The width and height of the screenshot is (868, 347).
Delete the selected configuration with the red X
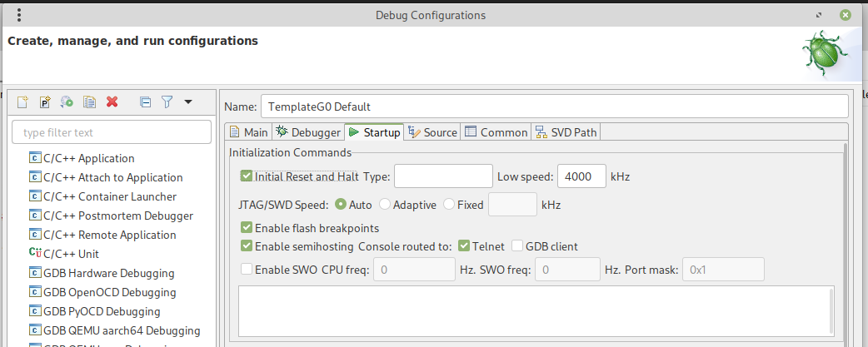click(x=112, y=102)
